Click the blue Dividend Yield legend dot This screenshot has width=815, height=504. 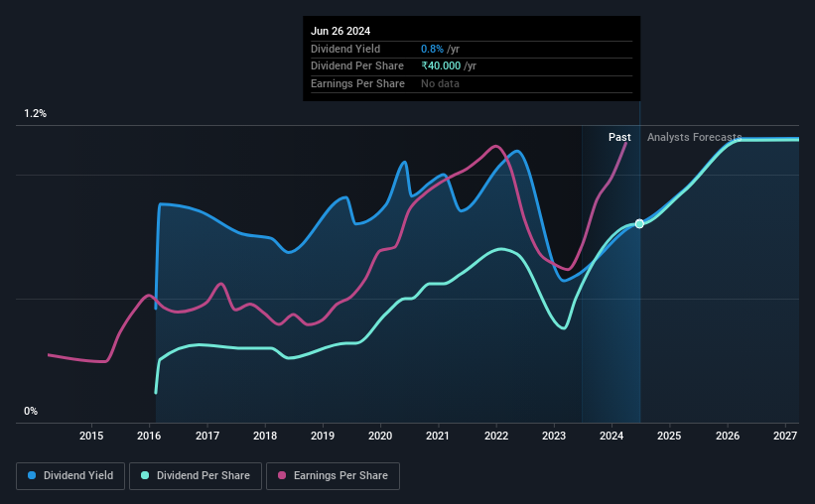pos(32,475)
